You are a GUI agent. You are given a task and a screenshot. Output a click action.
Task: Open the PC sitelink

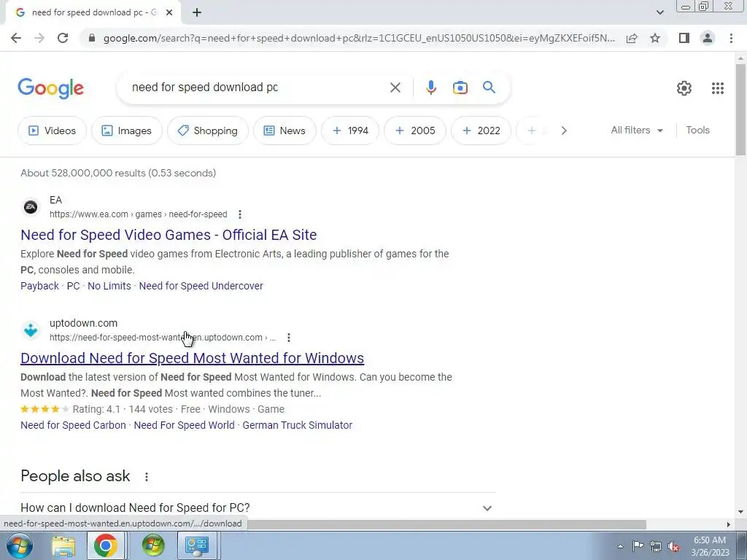(73, 286)
